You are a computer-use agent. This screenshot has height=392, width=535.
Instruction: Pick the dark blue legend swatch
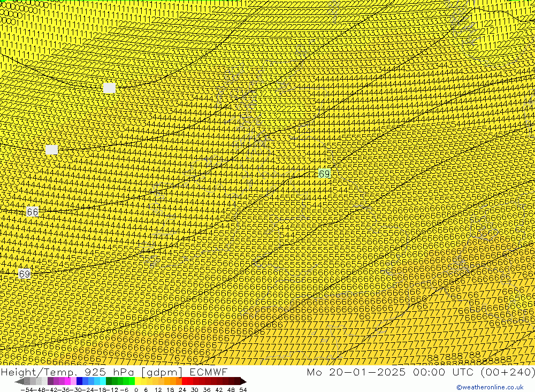tap(80, 381)
